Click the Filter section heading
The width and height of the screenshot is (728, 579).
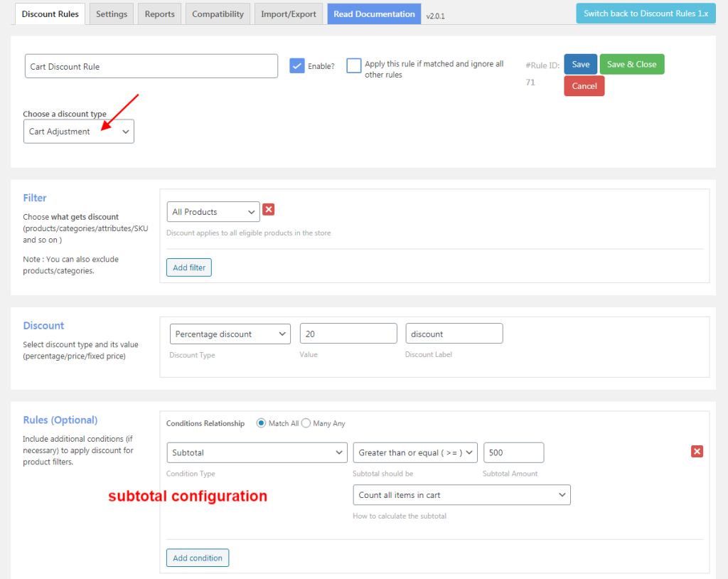point(35,198)
